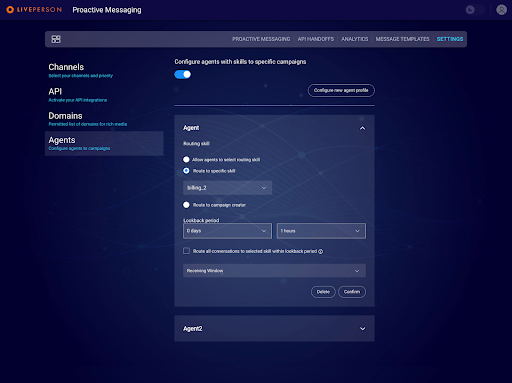
Task: Click the Routing skill label
Action: [196, 144]
